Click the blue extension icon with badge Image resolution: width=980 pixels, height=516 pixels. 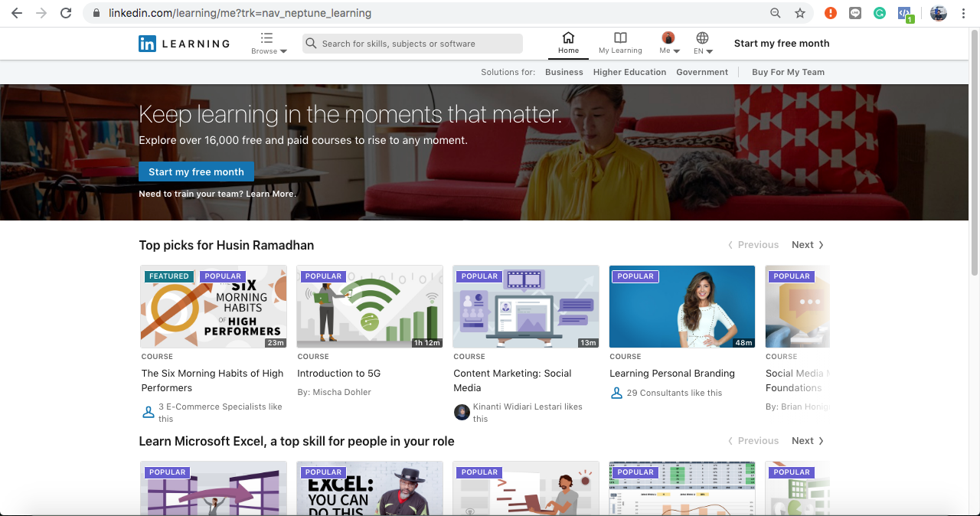pyautogui.click(x=906, y=15)
